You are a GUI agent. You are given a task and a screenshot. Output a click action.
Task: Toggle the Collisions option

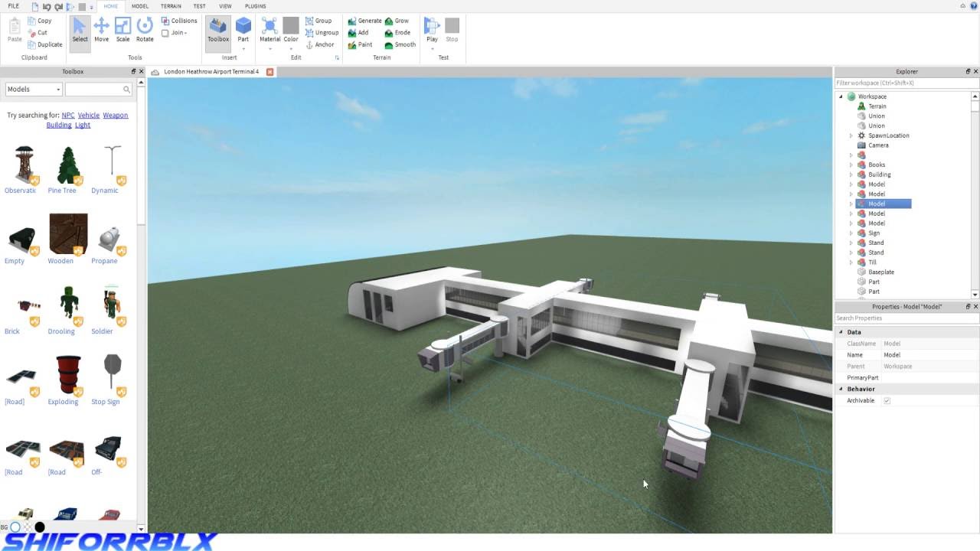179,21
